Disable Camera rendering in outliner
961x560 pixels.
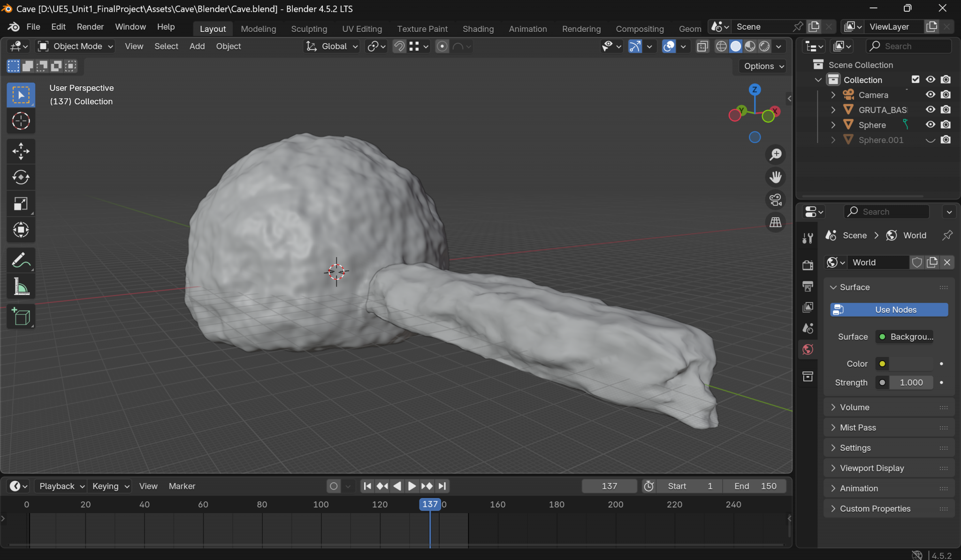click(x=946, y=95)
